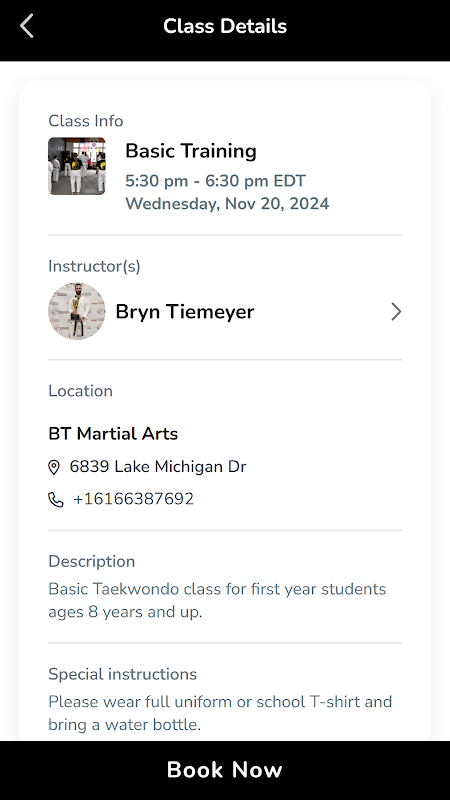Click the Book Now button
450x800 pixels.
(x=225, y=770)
